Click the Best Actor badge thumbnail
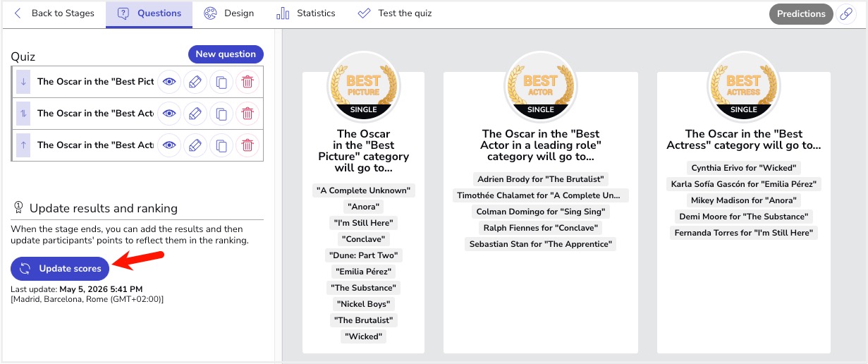868x364 pixels. tap(541, 87)
